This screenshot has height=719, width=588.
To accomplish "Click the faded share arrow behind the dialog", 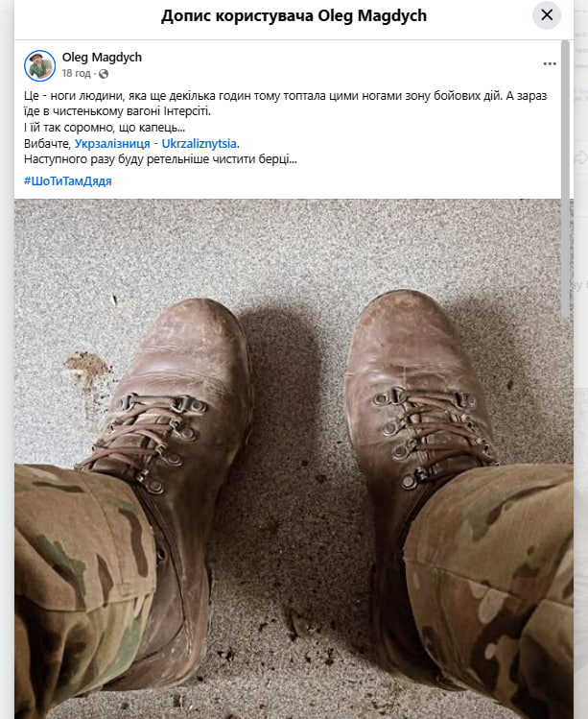I will point(580,157).
